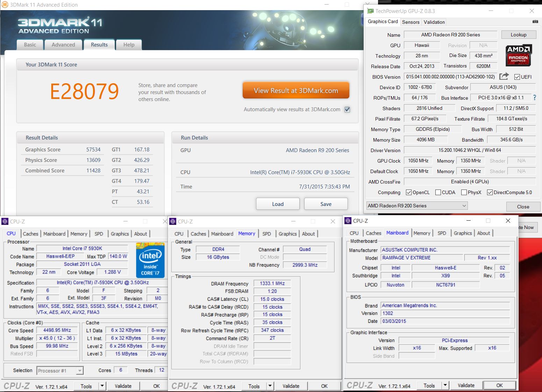Open Mainboard tab in CPU-Z Memory window

(222, 234)
